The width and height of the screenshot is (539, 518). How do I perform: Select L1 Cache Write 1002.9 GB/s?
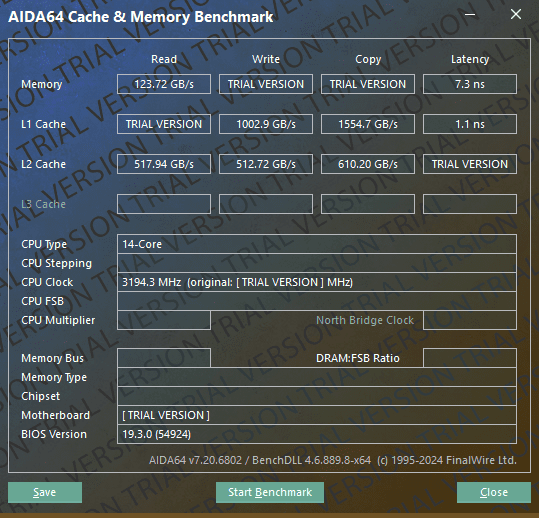pos(266,124)
